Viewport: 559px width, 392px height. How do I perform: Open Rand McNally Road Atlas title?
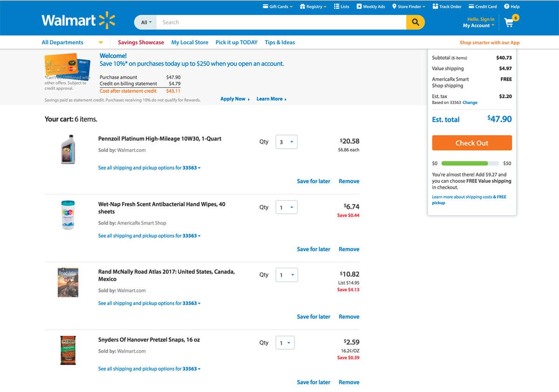pyautogui.click(x=166, y=275)
